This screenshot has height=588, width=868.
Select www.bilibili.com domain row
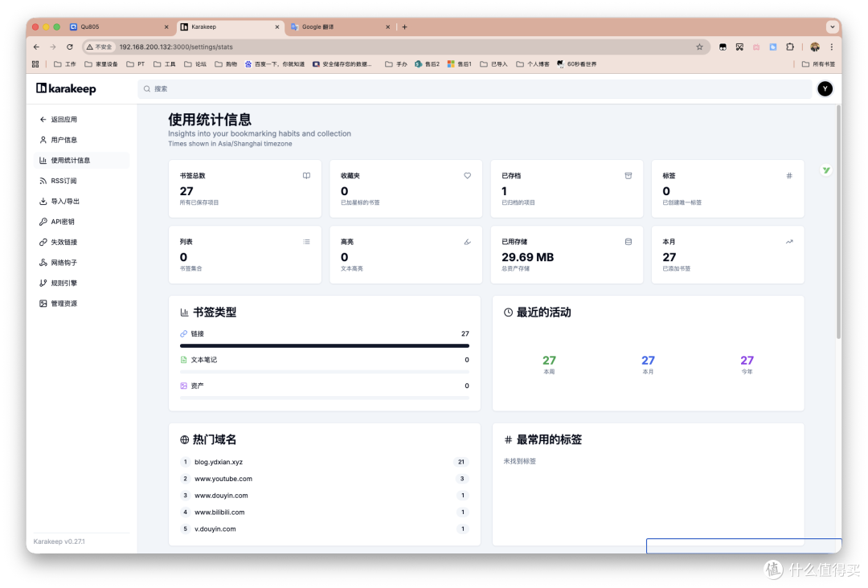point(325,512)
